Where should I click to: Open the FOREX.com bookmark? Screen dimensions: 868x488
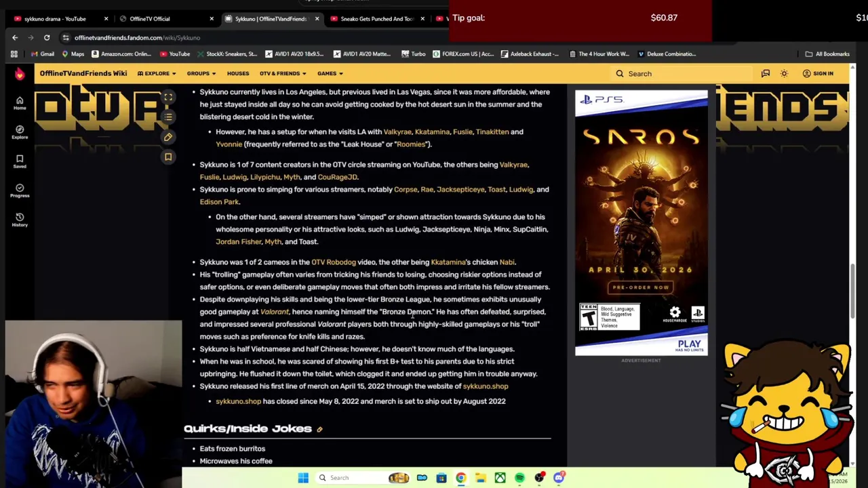point(464,54)
